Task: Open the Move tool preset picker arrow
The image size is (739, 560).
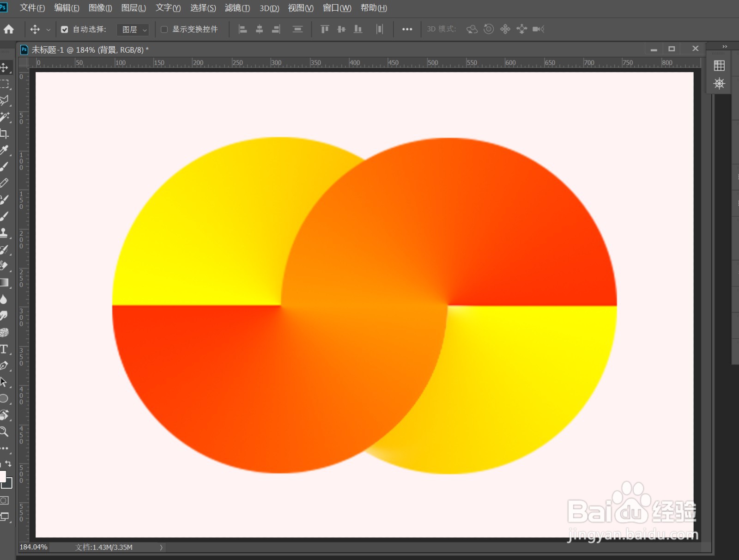Action: click(x=48, y=30)
